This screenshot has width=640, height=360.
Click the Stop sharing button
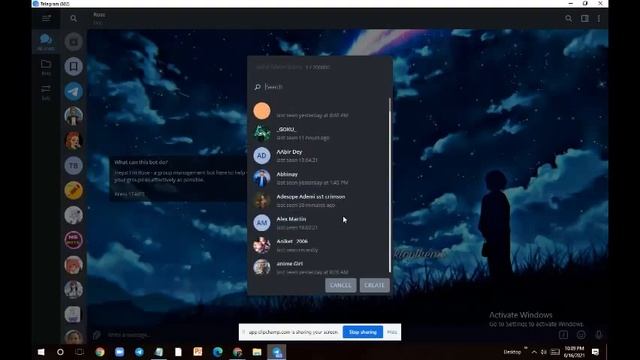click(363, 332)
